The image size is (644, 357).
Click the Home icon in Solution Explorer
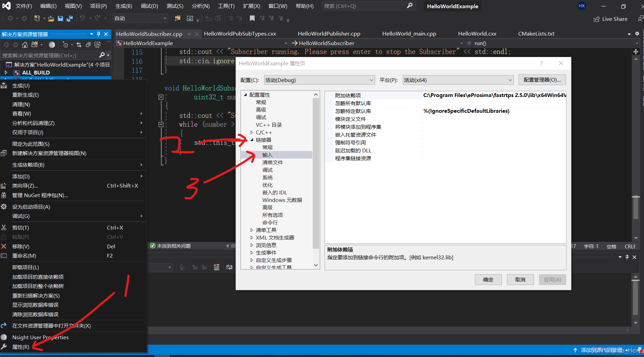[x=25, y=45]
